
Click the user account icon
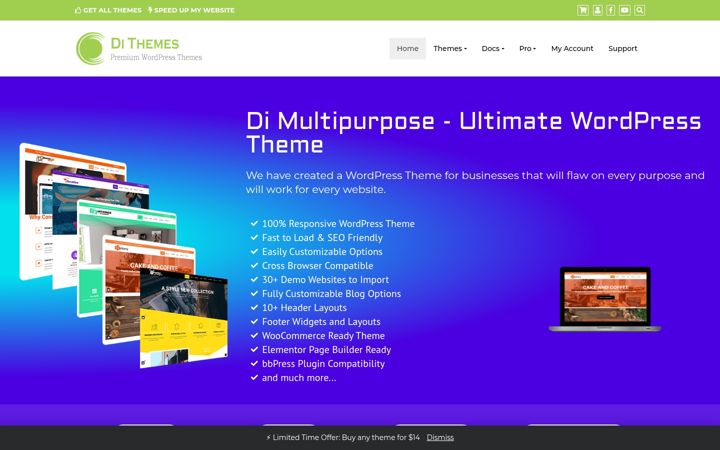click(x=597, y=10)
